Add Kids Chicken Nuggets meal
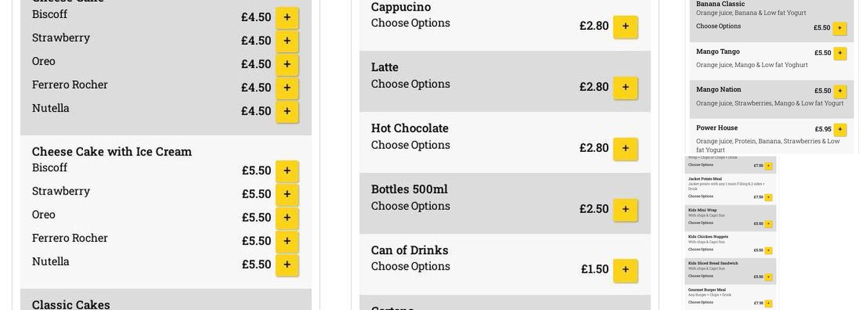This screenshot has height=310, width=868. (x=768, y=250)
